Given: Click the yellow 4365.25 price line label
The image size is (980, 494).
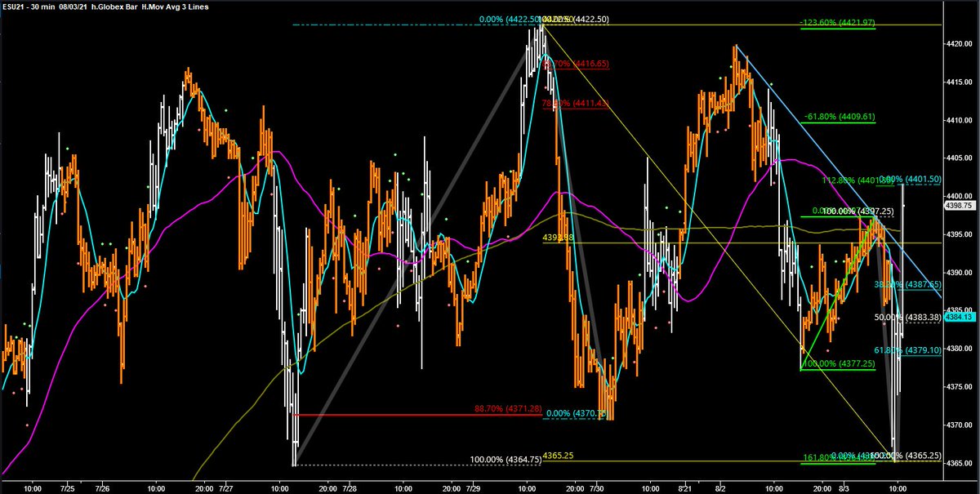Looking at the screenshot, I should click(560, 456).
